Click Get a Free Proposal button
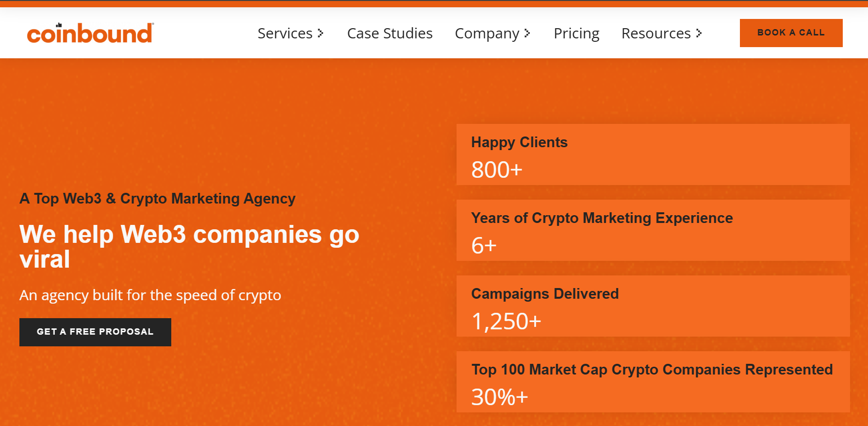 pos(95,332)
